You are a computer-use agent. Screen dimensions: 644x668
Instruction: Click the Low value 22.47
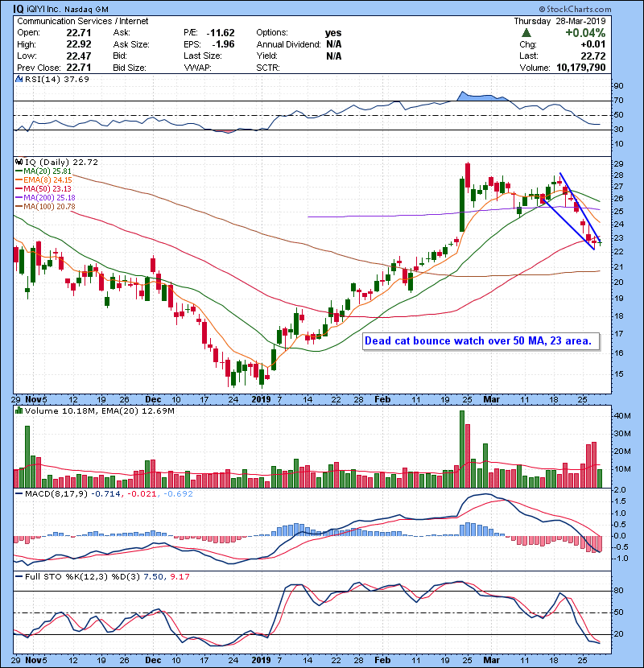point(78,56)
